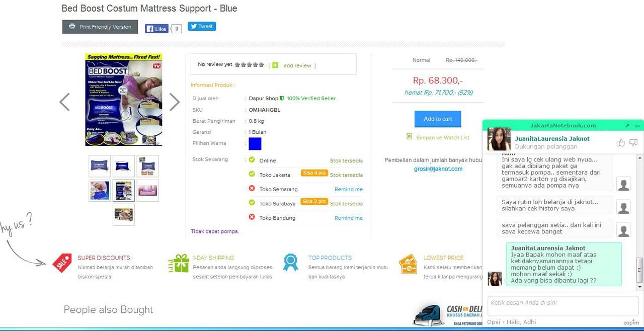644x331 pixels.
Task: Select the blue color option swatch
Action: click(255, 143)
